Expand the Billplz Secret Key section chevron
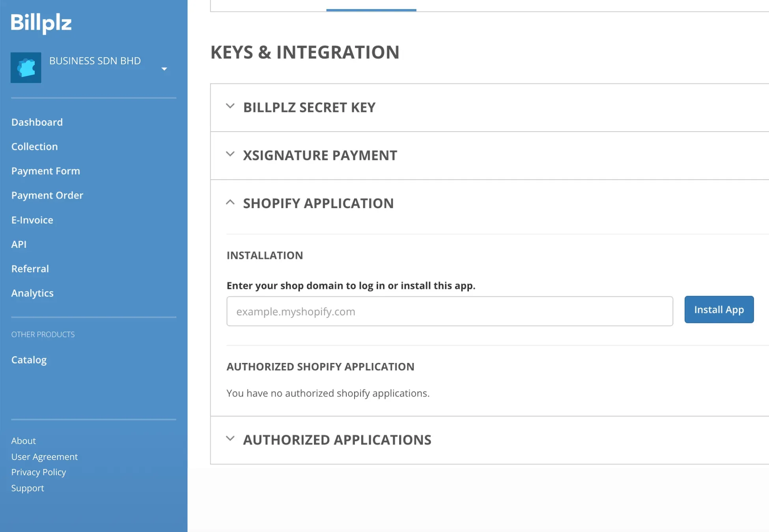This screenshot has height=532, width=769. pos(230,106)
